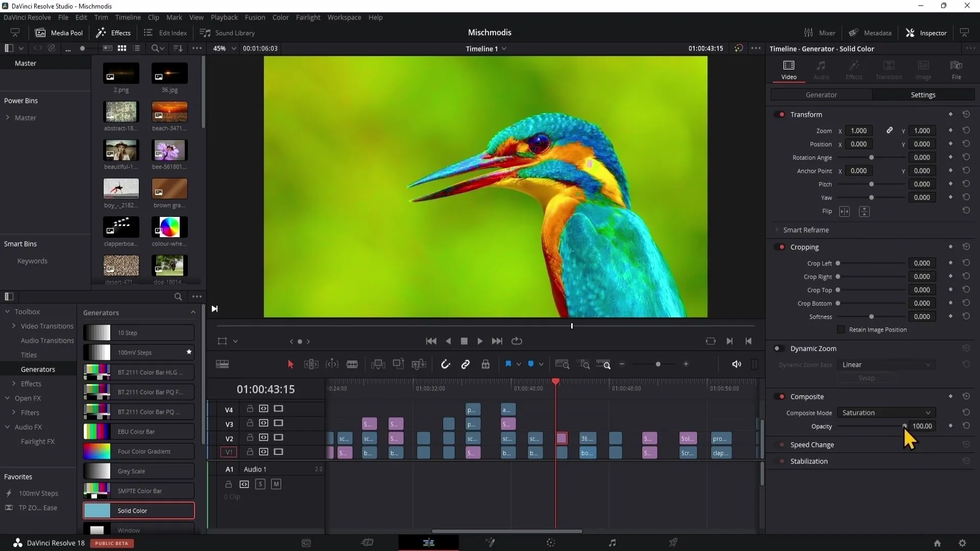
Task: Expand the Stabilization section
Action: tap(809, 461)
